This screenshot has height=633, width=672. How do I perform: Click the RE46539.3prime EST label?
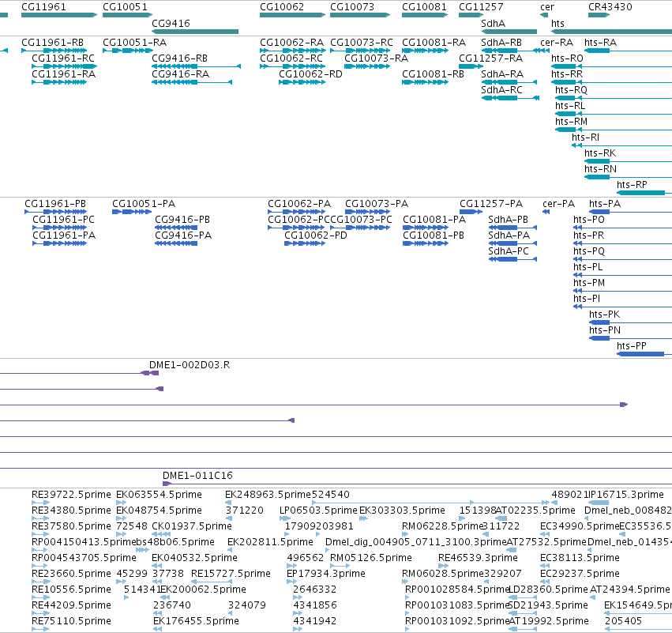(x=478, y=558)
